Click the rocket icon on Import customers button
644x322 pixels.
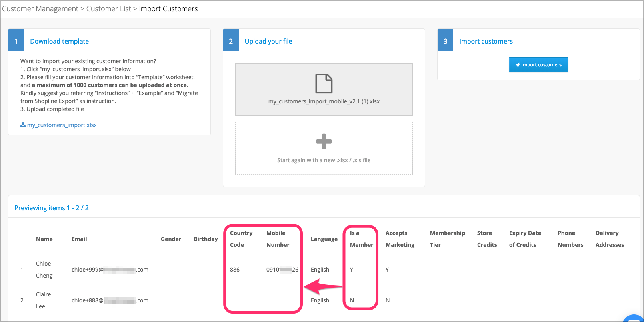point(518,65)
